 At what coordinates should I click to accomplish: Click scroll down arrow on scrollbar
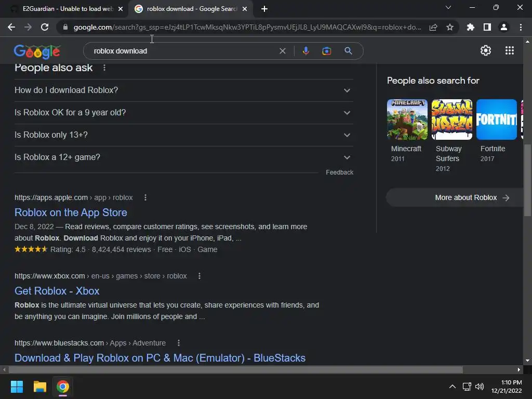pyautogui.click(x=527, y=361)
